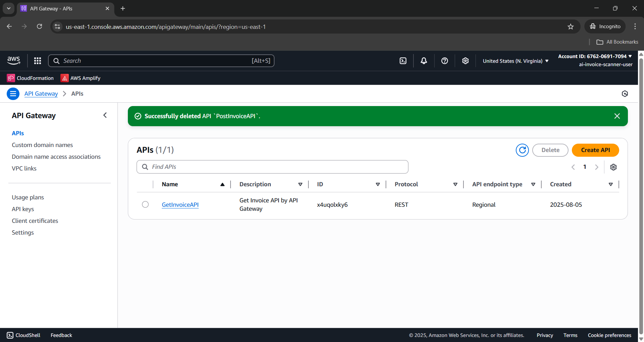Open the Protocol column filter dropdown
The height and width of the screenshot is (342, 644).
[455, 184]
